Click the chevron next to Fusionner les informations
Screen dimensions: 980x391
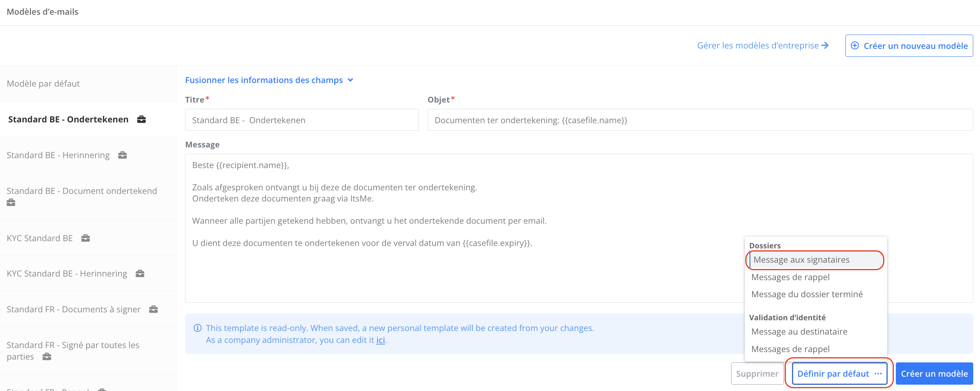tap(350, 80)
